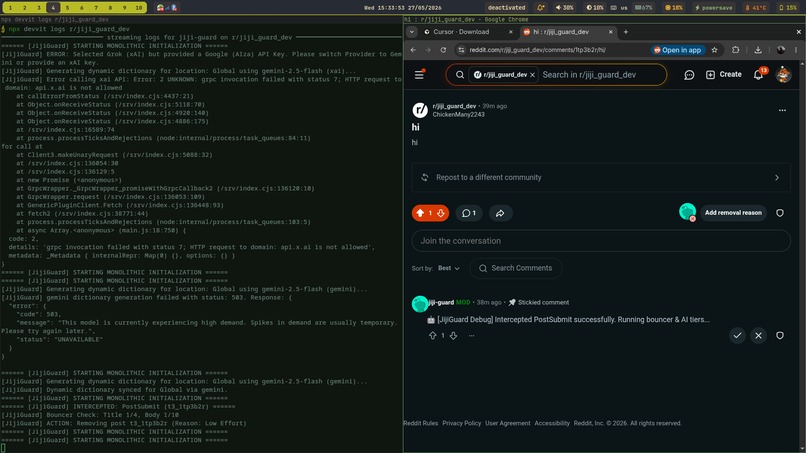Click the volume 30% status indicator
The height and width of the screenshot is (453, 806).
tap(564, 8)
